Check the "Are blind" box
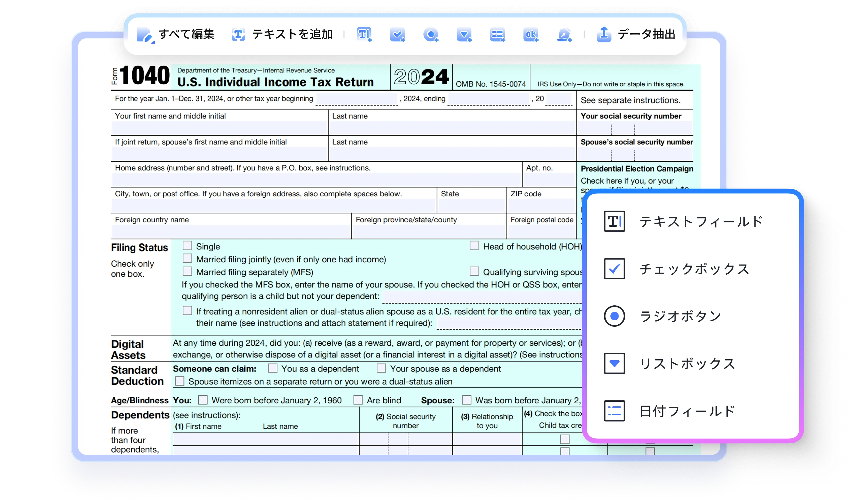This screenshot has width=859, height=504. (357, 400)
